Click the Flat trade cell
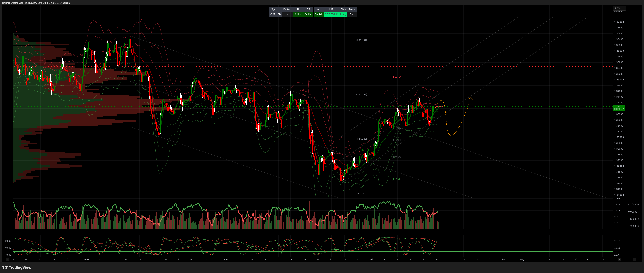644x273 pixels. point(352,14)
